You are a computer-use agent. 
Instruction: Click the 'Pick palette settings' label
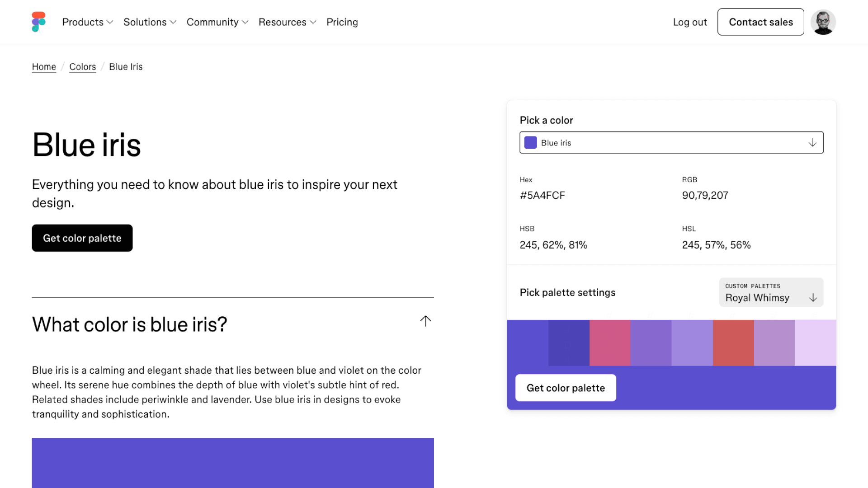pos(567,292)
